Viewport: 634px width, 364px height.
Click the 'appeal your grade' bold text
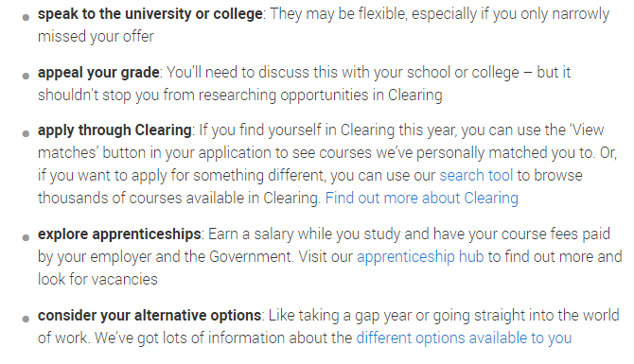(98, 73)
